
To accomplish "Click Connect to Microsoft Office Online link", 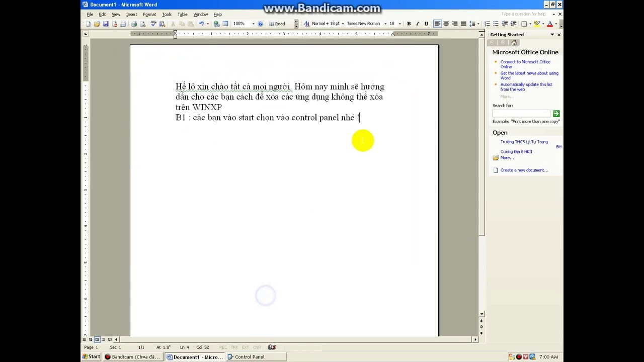I will click(x=525, y=64).
